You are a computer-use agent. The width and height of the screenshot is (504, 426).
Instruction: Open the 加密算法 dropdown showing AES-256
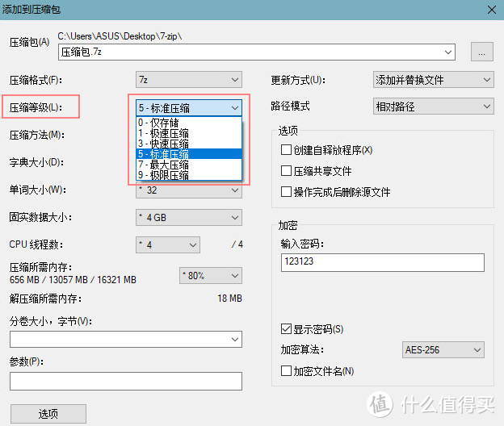coord(443,349)
